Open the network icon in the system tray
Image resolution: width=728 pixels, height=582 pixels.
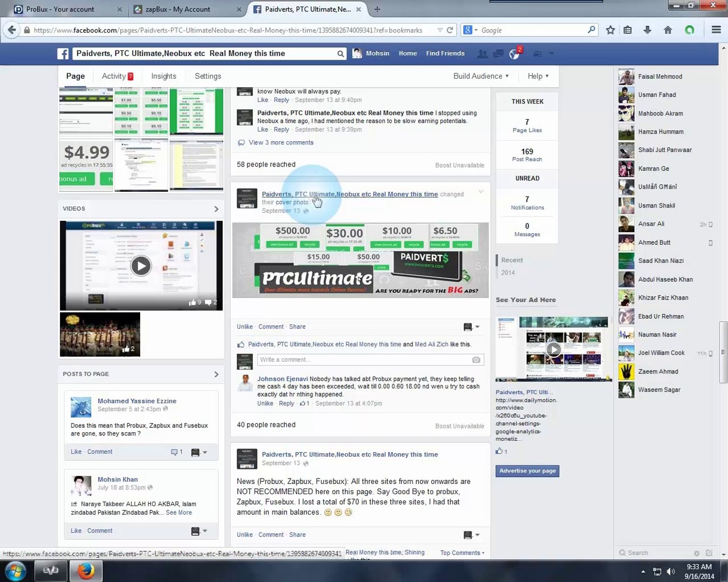[x=657, y=571]
